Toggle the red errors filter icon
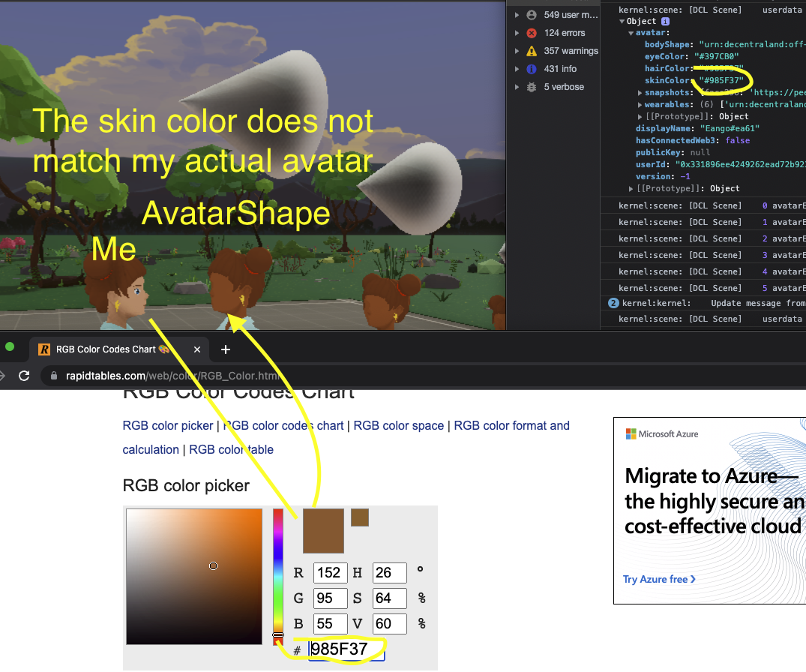 pos(532,32)
